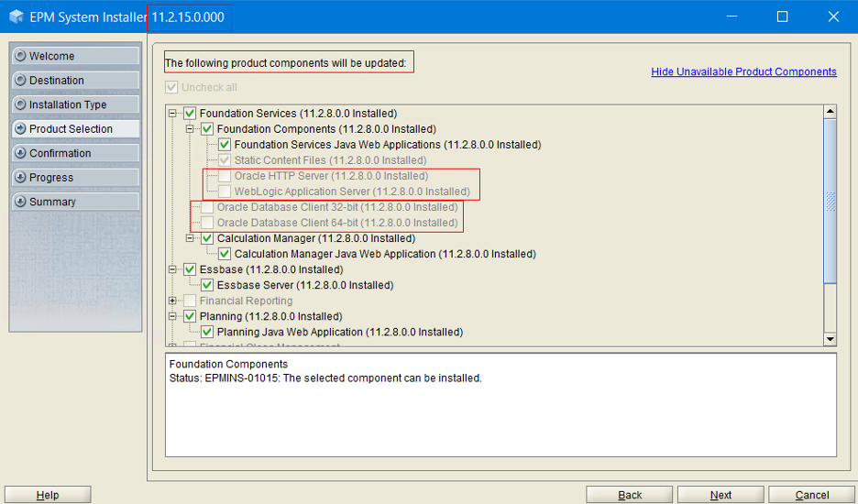
Task: Uncheck Foundation Services Java Web Applications
Action: (225, 145)
